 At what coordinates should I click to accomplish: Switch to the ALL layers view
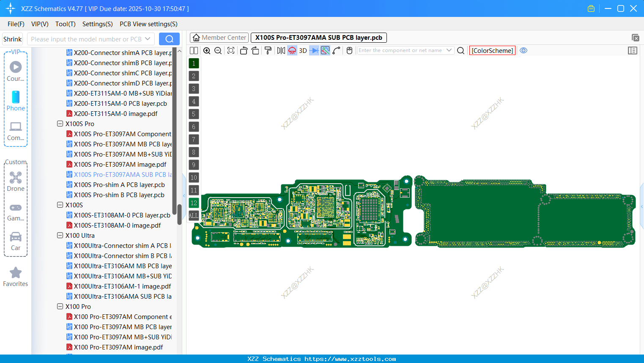(x=193, y=216)
